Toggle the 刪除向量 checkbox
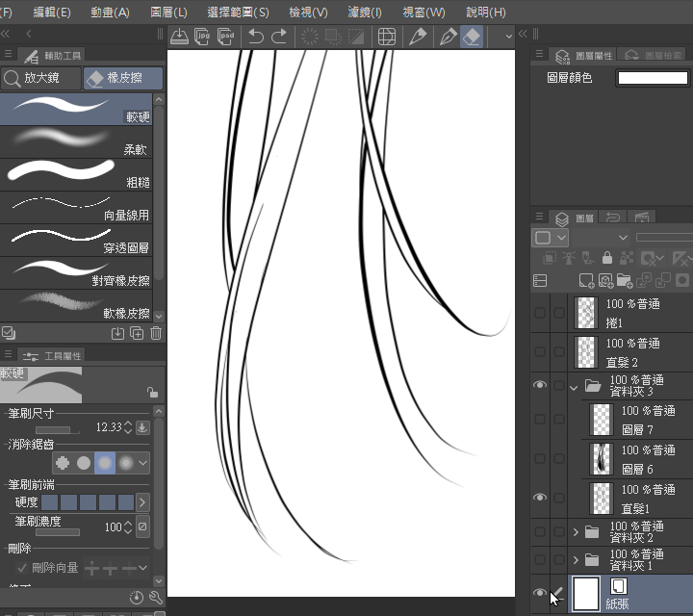 pos(21,567)
